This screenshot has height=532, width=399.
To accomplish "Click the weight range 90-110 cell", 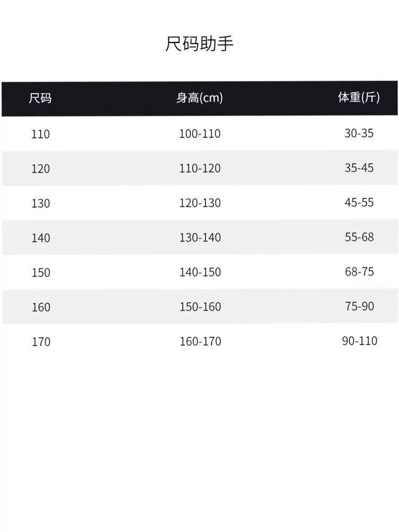I will pos(359,341).
